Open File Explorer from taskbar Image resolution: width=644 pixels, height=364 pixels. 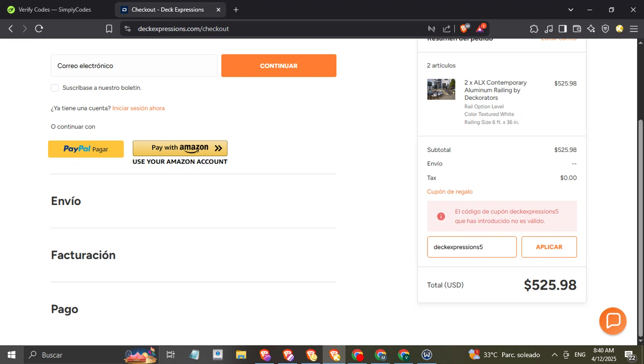point(241,355)
